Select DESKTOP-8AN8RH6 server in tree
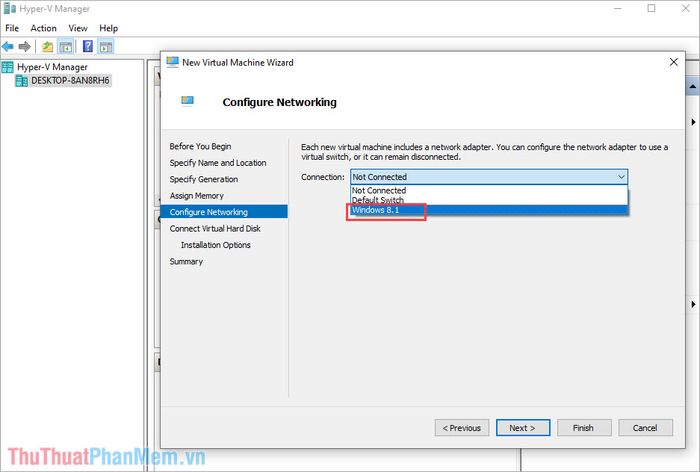The image size is (700, 472). [x=70, y=80]
